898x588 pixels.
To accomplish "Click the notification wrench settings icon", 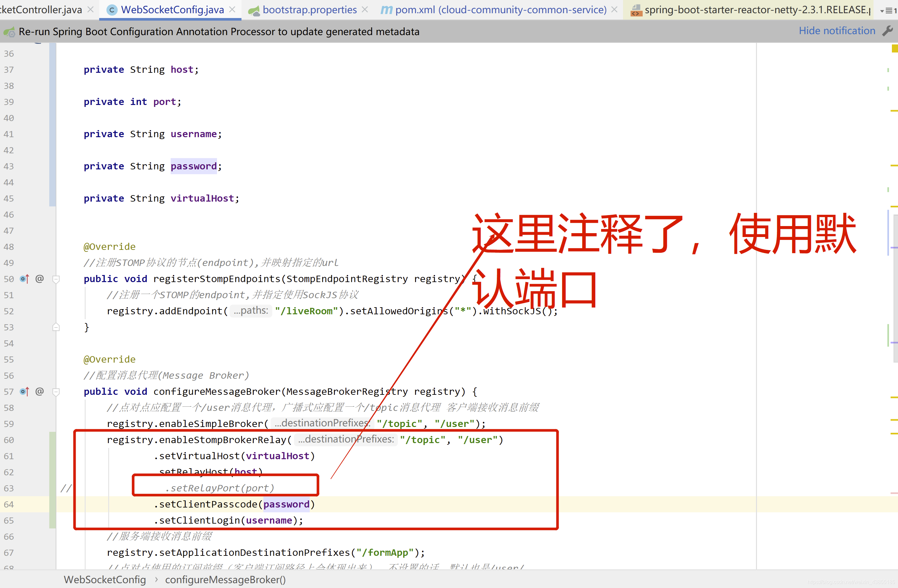I will 887,31.
